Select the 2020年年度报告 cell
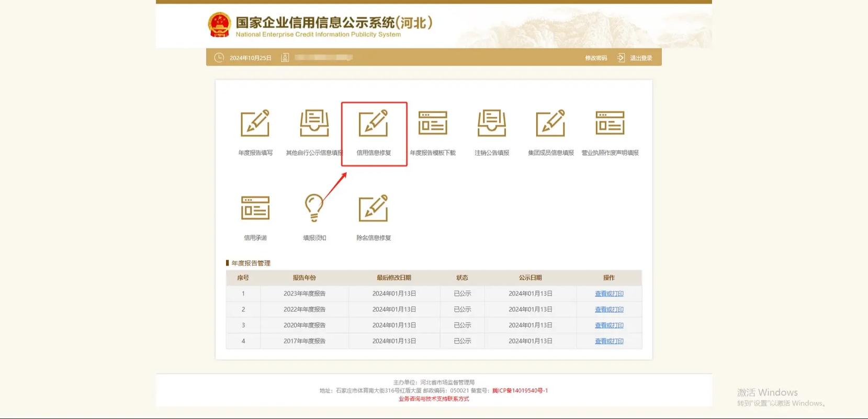The height and width of the screenshot is (419, 868). point(305,325)
